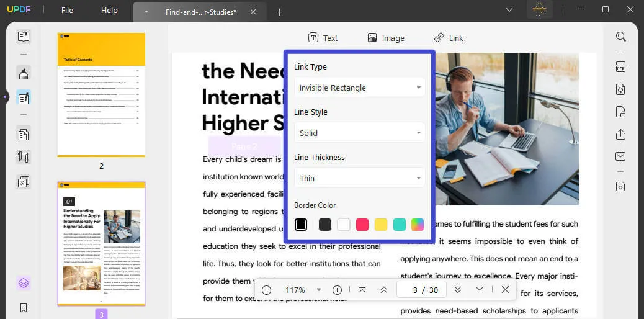Select the Edit PDF tool
Screen dimensions: 644x319
[x=24, y=97]
